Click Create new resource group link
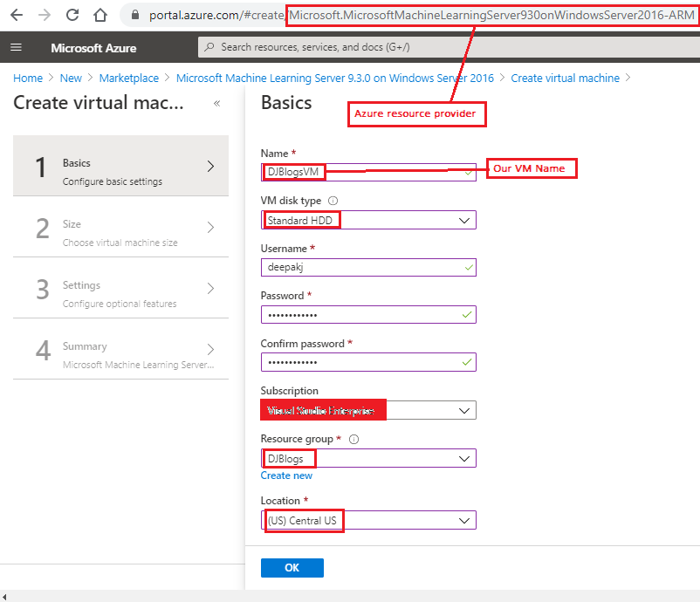700x602 pixels. pyautogui.click(x=286, y=475)
